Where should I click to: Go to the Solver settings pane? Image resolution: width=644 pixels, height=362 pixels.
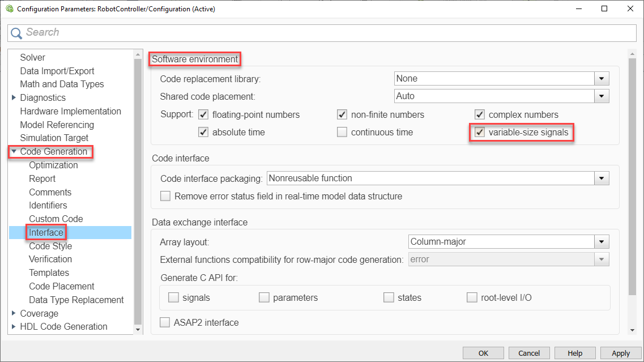tap(32, 58)
